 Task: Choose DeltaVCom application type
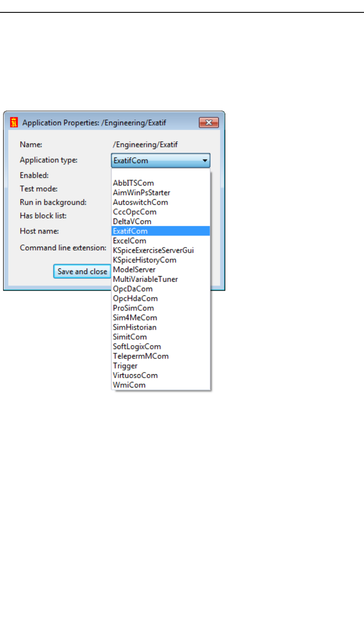pyautogui.click(x=161, y=221)
